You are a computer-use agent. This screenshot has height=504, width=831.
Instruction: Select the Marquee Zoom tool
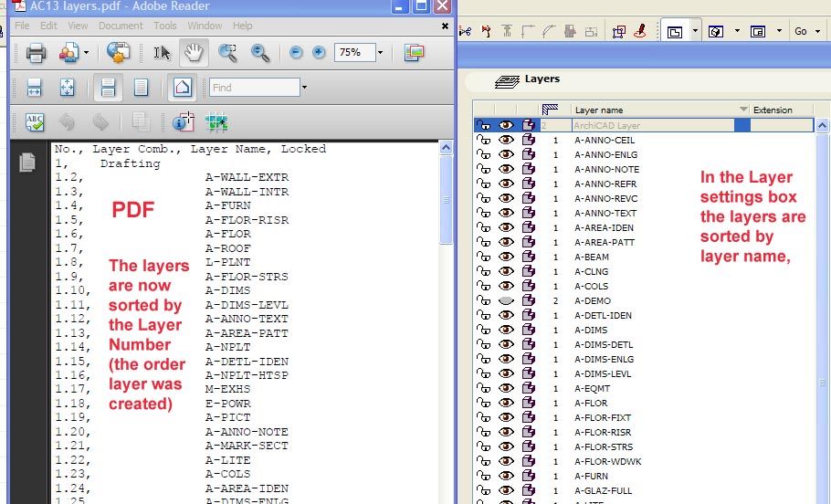[x=228, y=52]
